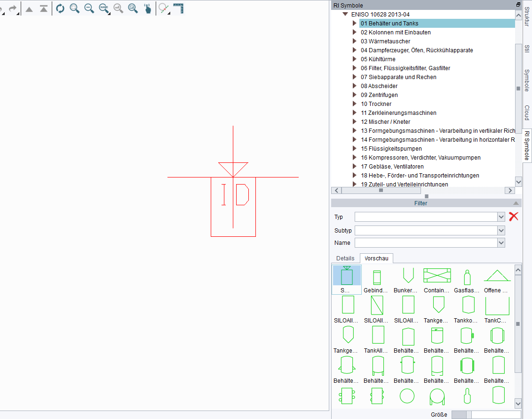532x419 pixels.
Task: Select the highlighted S... symbol thumbnail
Action: [x=347, y=280]
